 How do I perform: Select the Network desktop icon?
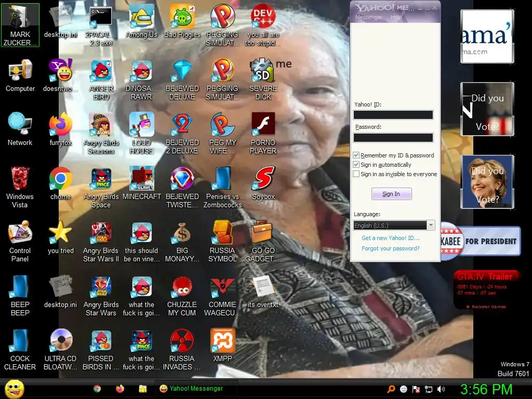click(20, 129)
